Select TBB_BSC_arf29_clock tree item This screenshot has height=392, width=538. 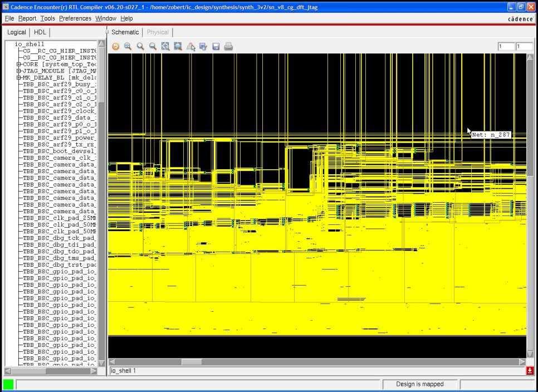pyautogui.click(x=60, y=111)
